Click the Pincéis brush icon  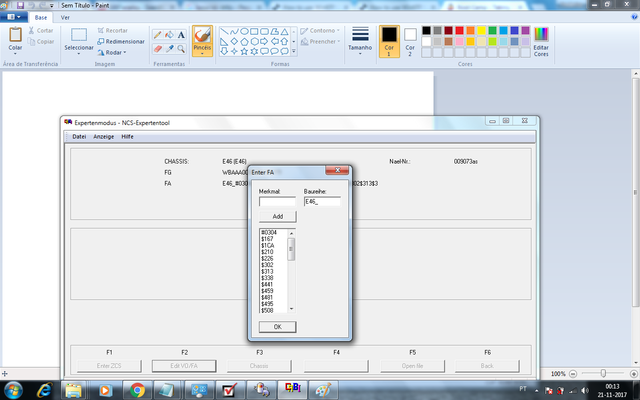pyautogui.click(x=202, y=35)
